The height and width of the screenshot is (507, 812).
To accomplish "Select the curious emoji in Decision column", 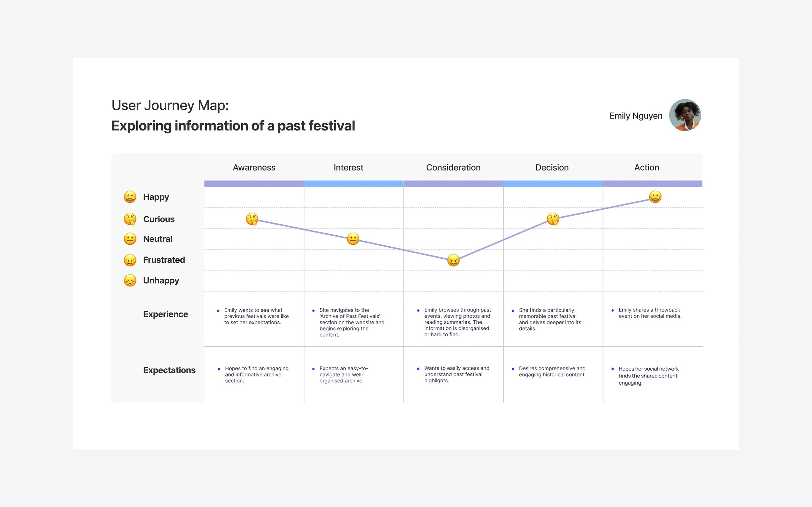I will (x=553, y=219).
